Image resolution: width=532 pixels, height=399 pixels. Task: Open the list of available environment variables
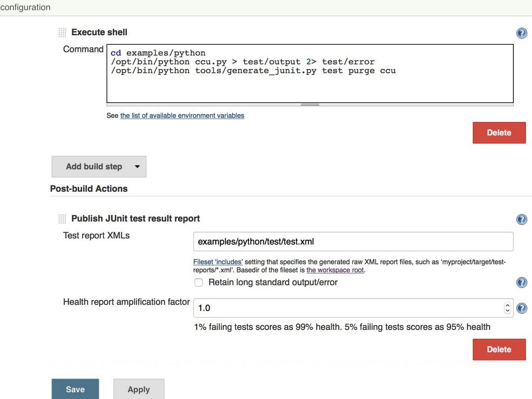coord(182,116)
